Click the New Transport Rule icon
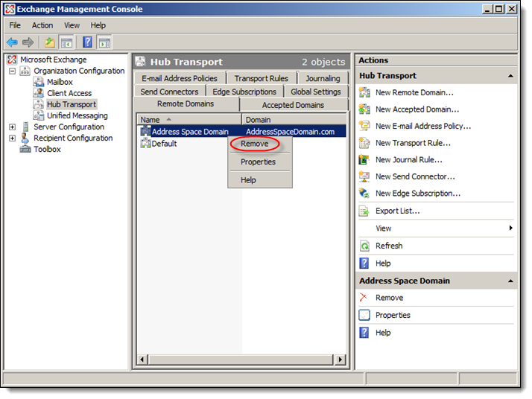Image resolution: width=532 pixels, height=399 pixels. [x=364, y=143]
